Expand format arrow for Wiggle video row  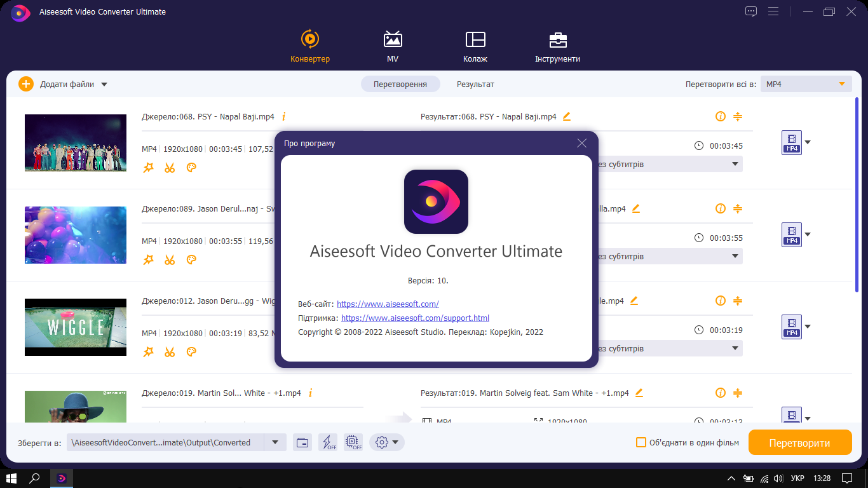click(808, 327)
